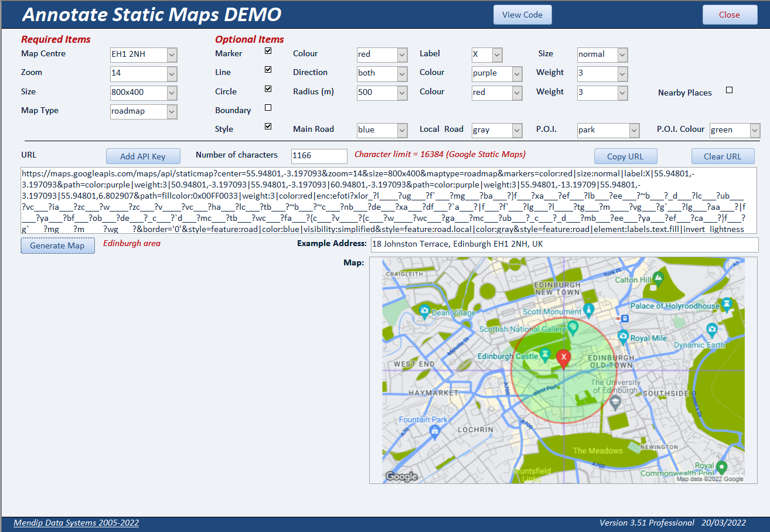Screen dimensions: 770x532
Task: Open the marker Label dropdown
Action: tap(497, 55)
